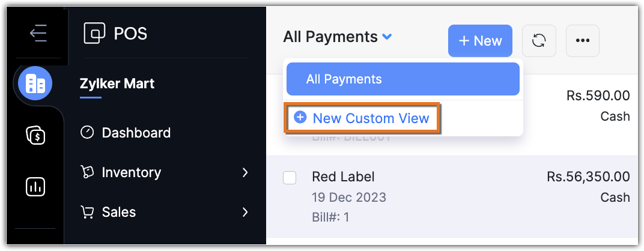Click the Dashboard gauge icon

pyautogui.click(x=87, y=133)
